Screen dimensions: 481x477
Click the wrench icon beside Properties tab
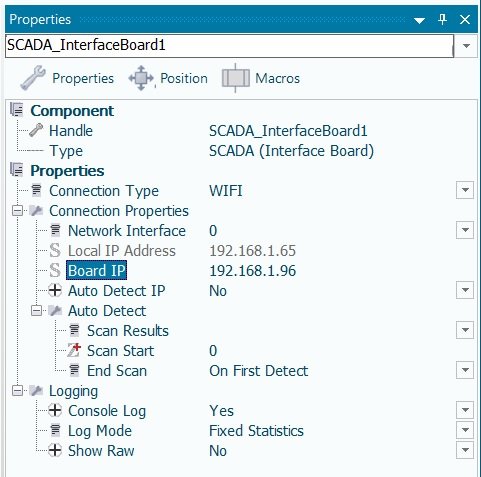click(33, 78)
